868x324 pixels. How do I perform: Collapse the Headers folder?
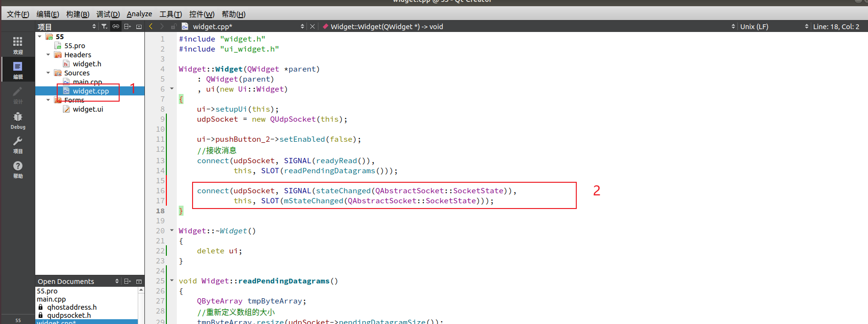(48, 54)
